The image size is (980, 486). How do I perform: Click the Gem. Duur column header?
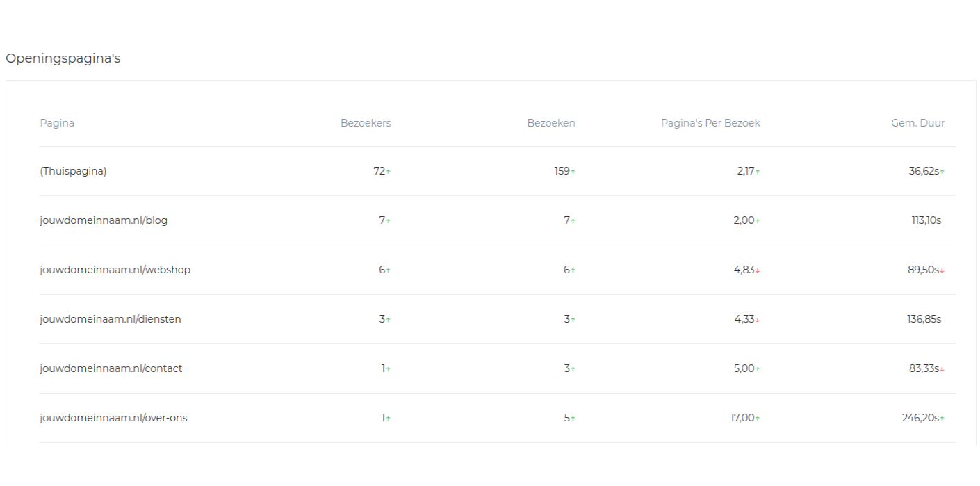click(918, 123)
